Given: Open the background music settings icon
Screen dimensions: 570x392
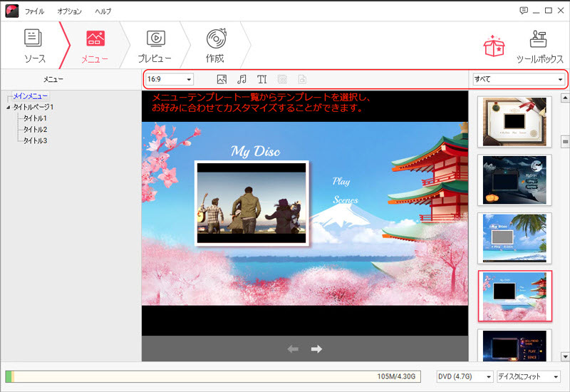Looking at the screenshot, I should click(x=242, y=79).
